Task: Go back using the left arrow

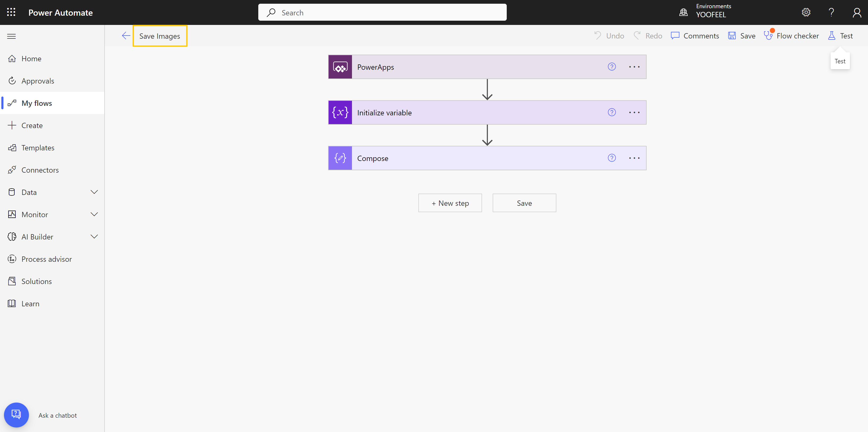Action: 126,36
